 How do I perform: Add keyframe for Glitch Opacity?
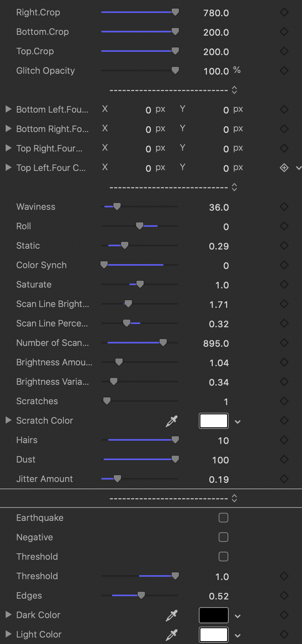tap(284, 71)
